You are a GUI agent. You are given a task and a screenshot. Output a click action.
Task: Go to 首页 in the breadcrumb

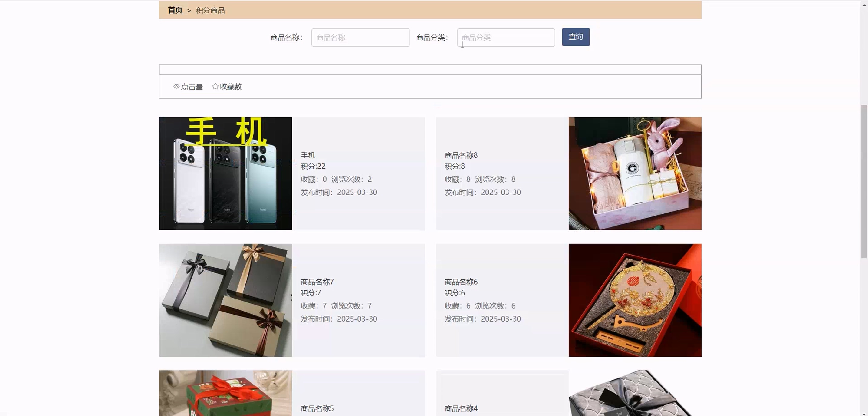175,10
